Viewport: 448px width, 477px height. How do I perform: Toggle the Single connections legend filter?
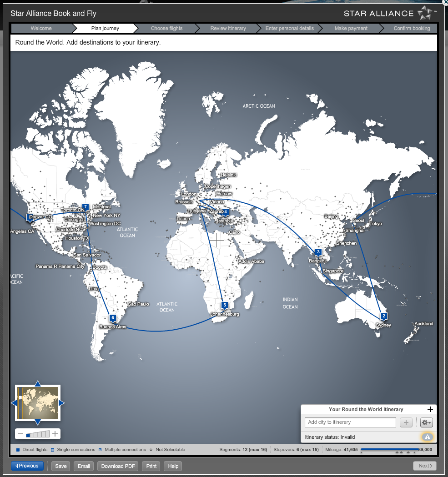(53, 449)
